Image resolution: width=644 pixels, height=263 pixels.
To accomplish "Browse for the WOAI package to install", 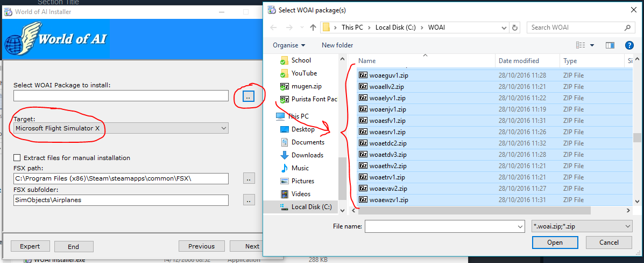I will tap(249, 96).
